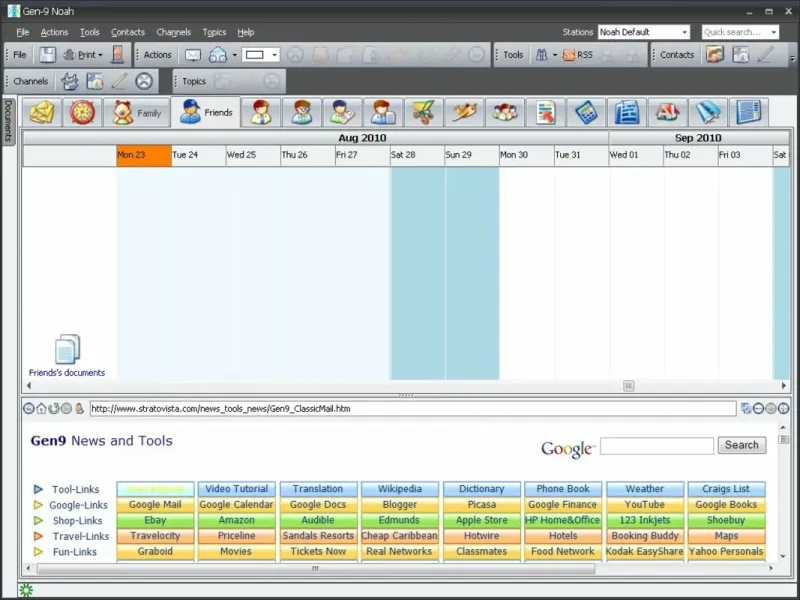
Task: Click the sad face delete icon in Channels toolbar
Action: click(144, 81)
